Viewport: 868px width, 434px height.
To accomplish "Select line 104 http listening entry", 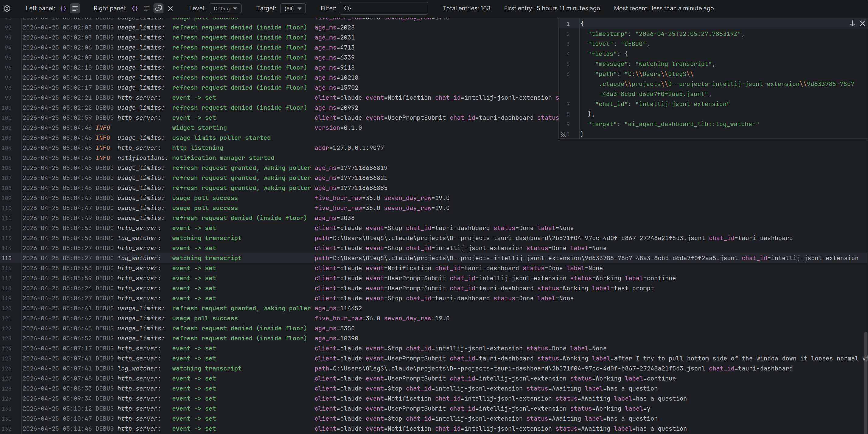I will coord(197,148).
